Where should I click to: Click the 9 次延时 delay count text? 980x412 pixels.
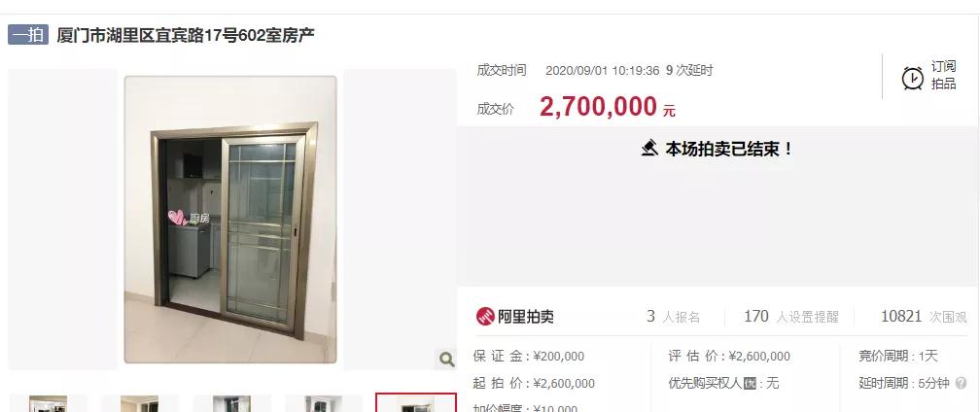689,71
